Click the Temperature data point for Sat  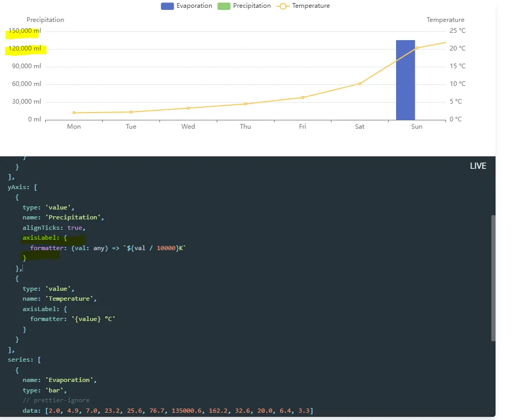coord(360,84)
